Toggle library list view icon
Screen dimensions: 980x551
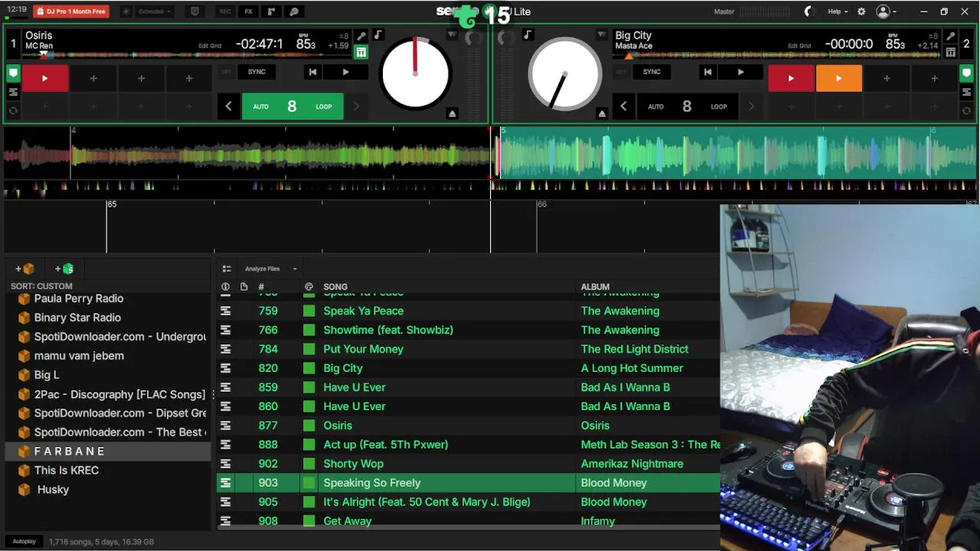tap(227, 269)
